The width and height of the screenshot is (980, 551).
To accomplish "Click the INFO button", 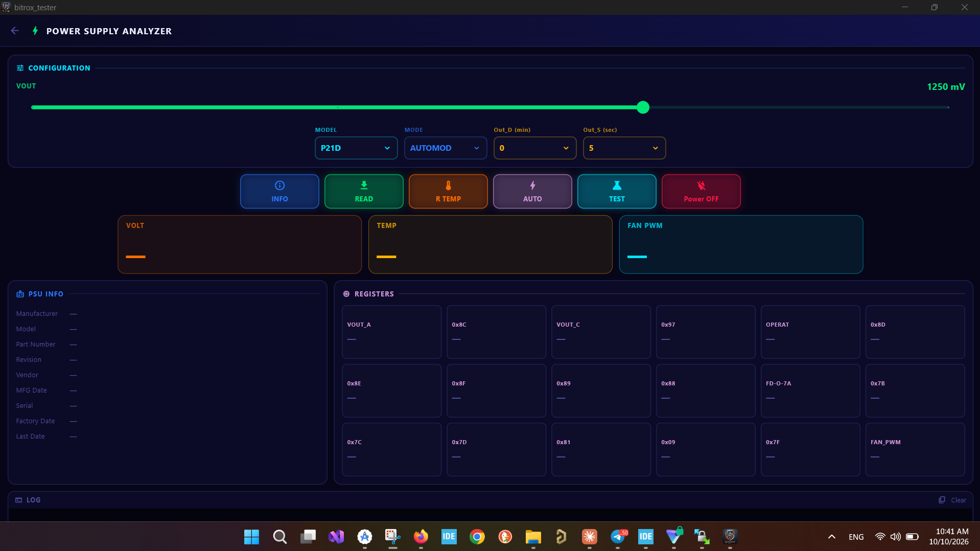I will (279, 191).
